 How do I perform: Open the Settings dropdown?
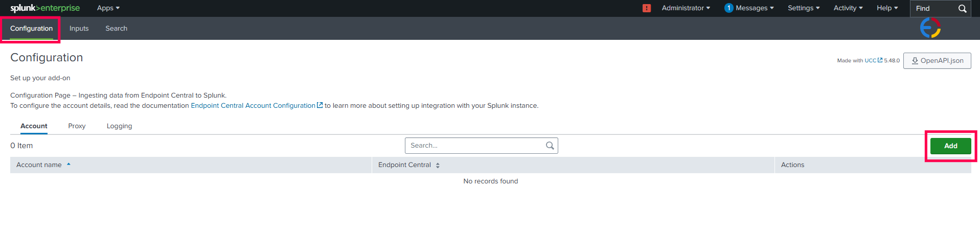click(803, 8)
